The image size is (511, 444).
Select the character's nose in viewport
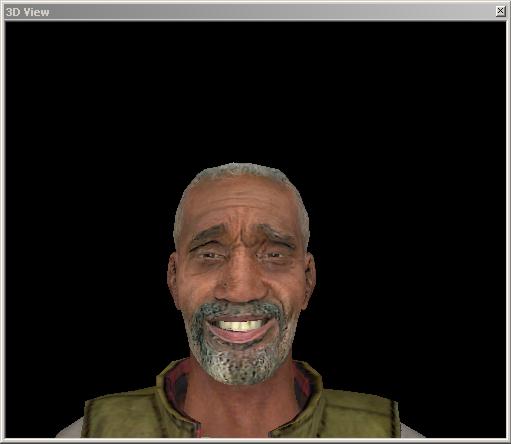pyautogui.click(x=242, y=283)
